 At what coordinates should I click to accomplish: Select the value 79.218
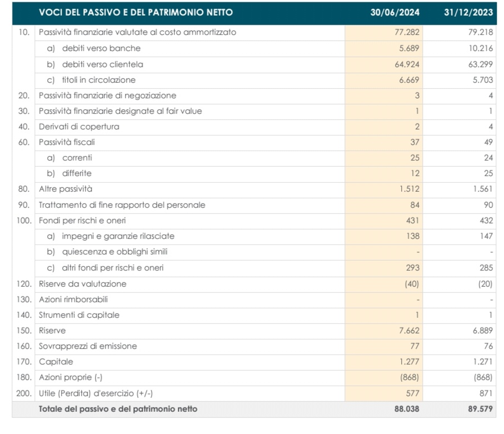(481, 32)
